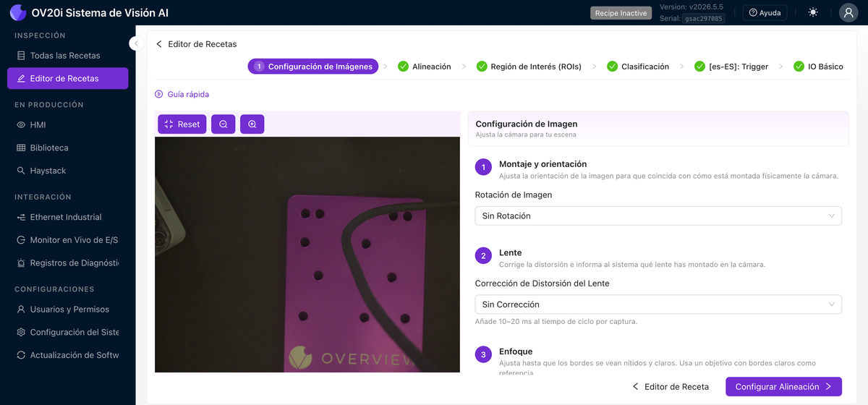Open Registros de Diagnóstico page
This screenshot has height=405, width=868.
click(x=67, y=263)
